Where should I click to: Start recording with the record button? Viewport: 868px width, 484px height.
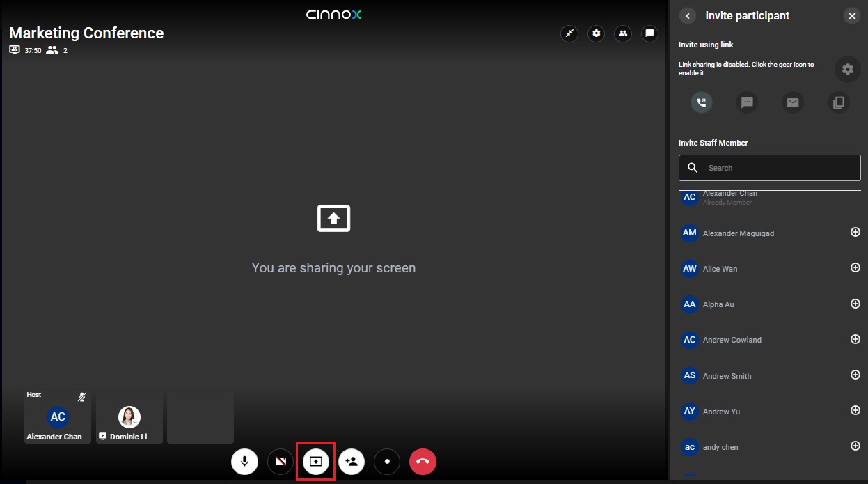pyautogui.click(x=387, y=461)
